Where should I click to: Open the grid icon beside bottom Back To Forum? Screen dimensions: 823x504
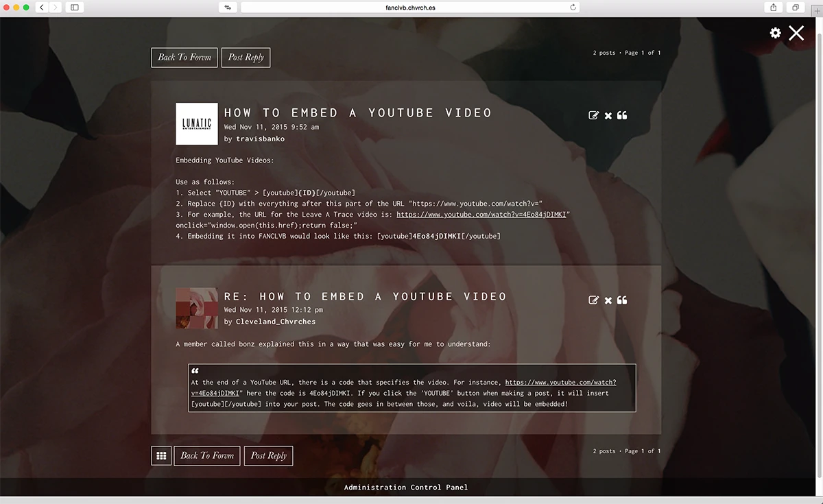161,455
